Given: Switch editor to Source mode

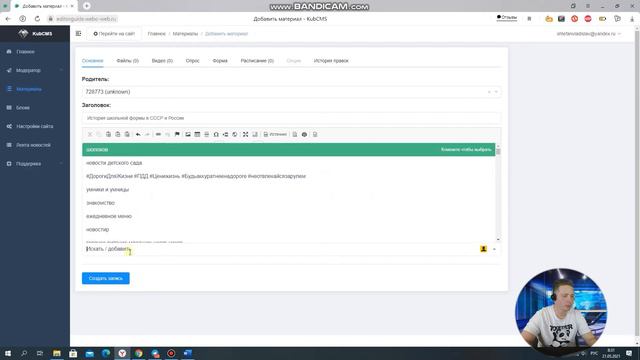Looking at the screenshot, I should tap(275, 134).
